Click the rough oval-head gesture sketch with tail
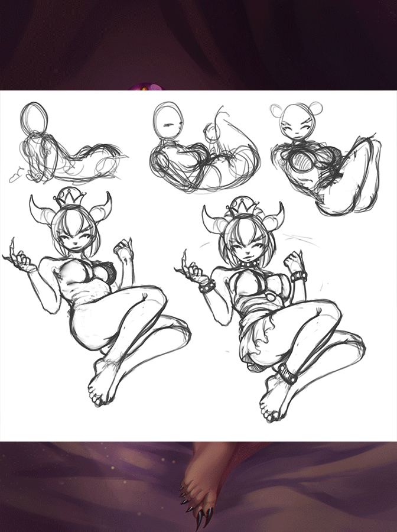Screen dimensions: 397x532 [x=69, y=142]
